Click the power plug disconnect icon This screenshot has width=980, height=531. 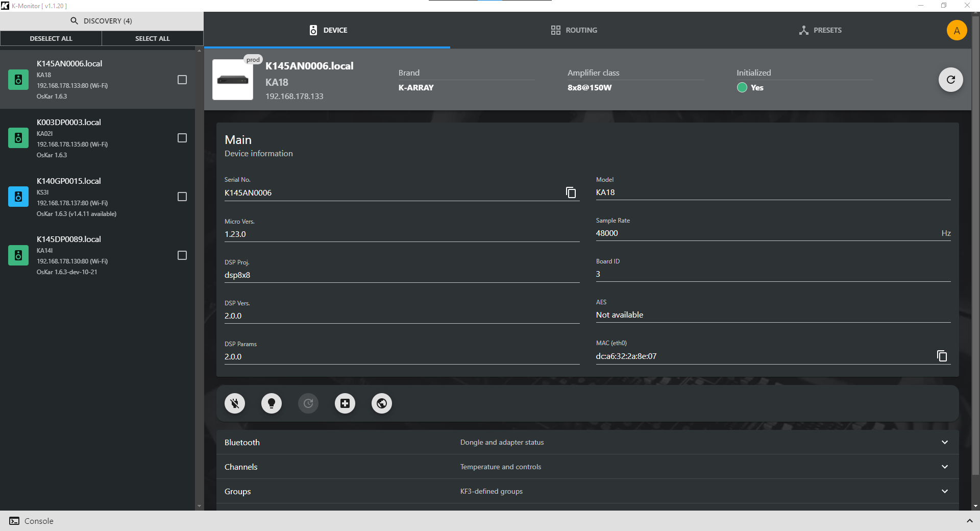coord(235,403)
